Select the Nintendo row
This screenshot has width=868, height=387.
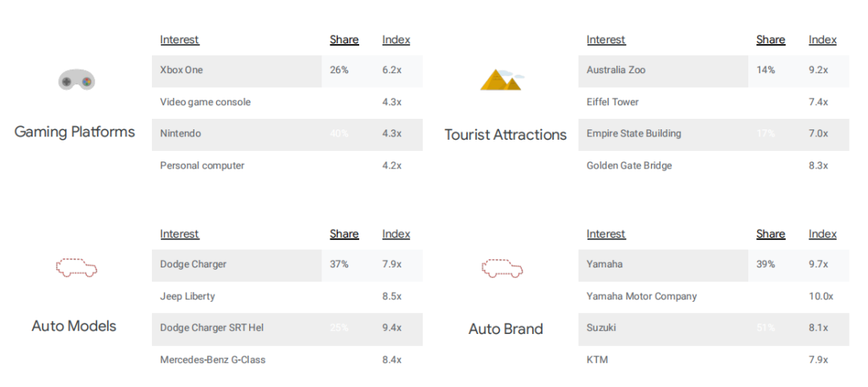[287, 134]
